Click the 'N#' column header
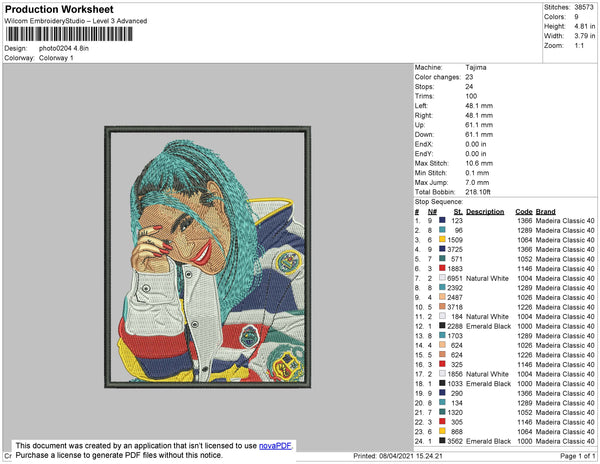 pos(432,212)
